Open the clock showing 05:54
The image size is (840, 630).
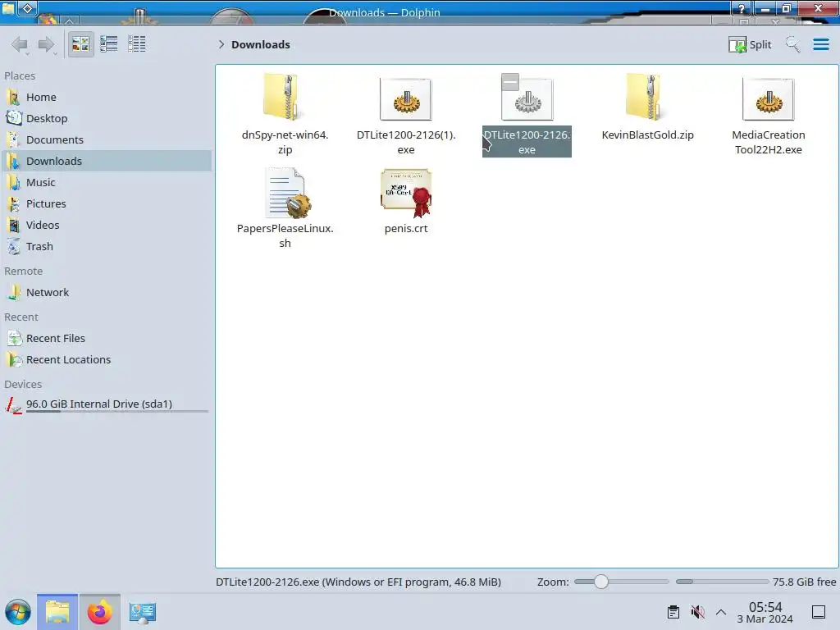(x=765, y=612)
